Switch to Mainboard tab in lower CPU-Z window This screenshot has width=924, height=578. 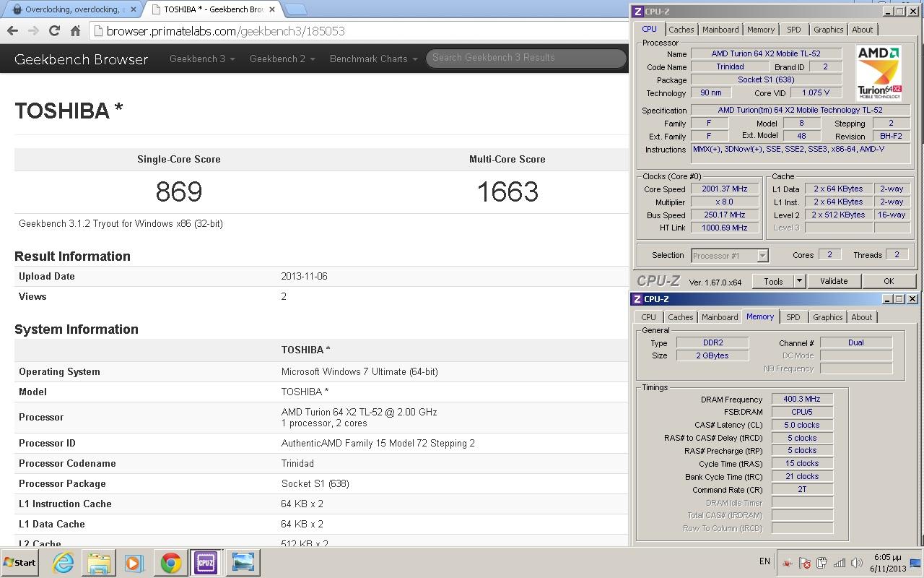pos(720,317)
